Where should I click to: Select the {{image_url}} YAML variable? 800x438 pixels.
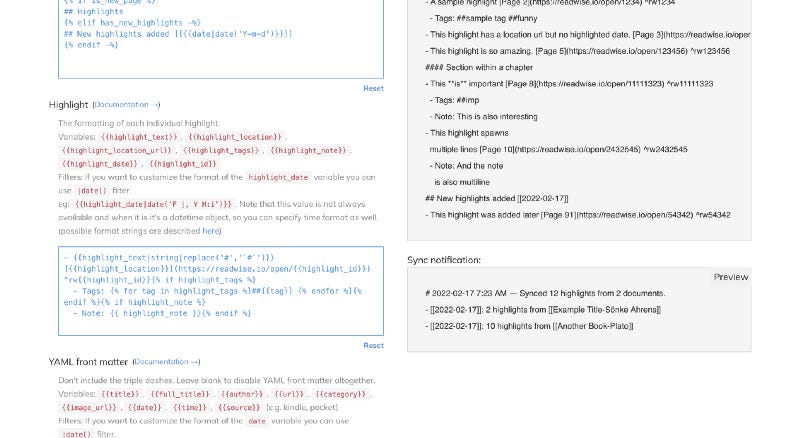(x=89, y=407)
